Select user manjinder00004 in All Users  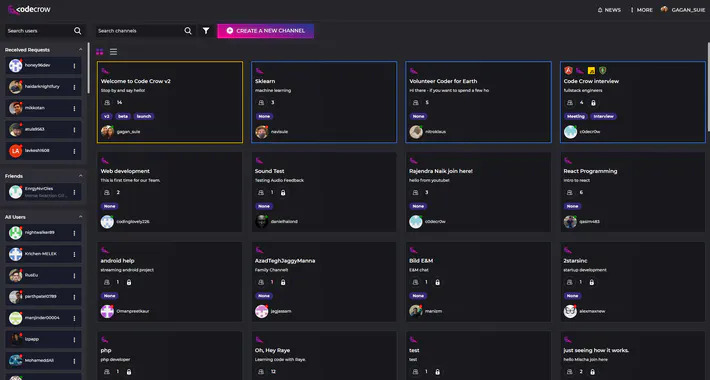click(x=43, y=318)
